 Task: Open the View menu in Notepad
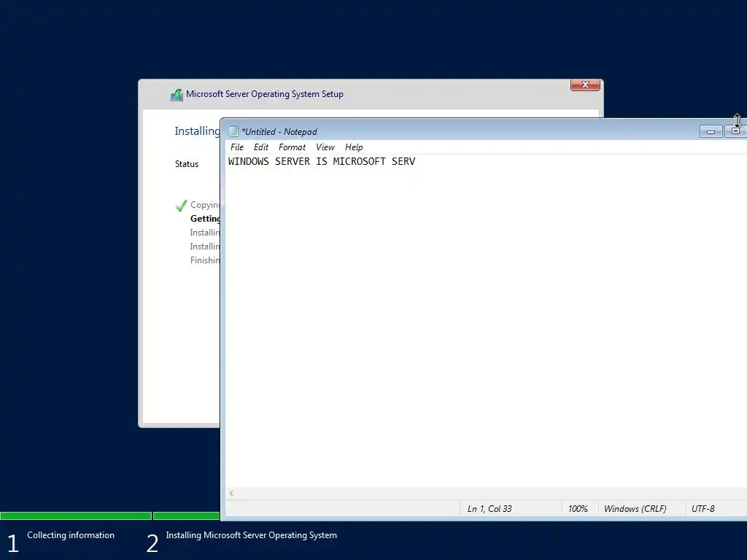(x=325, y=147)
